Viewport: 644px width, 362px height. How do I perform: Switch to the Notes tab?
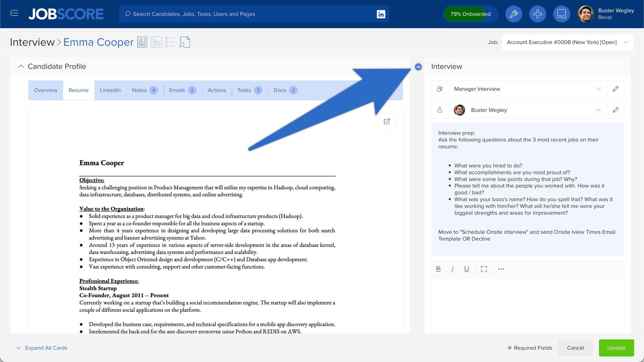click(139, 90)
